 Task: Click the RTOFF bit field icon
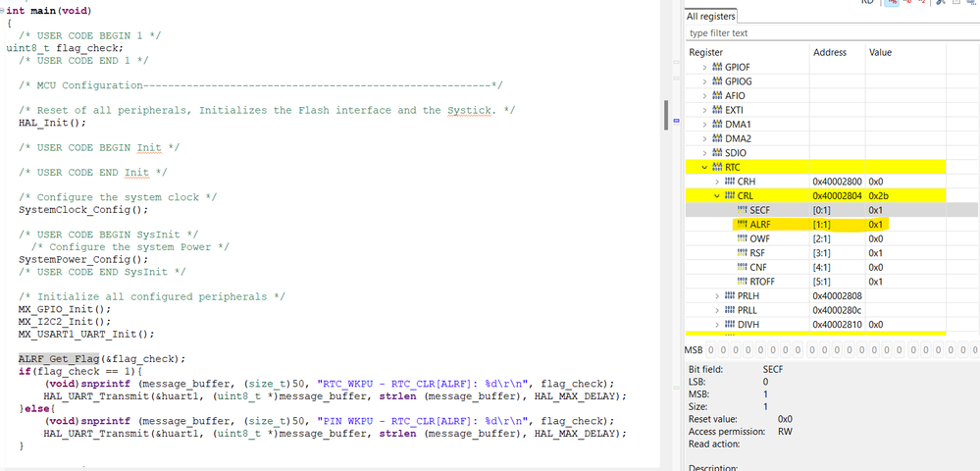(743, 282)
